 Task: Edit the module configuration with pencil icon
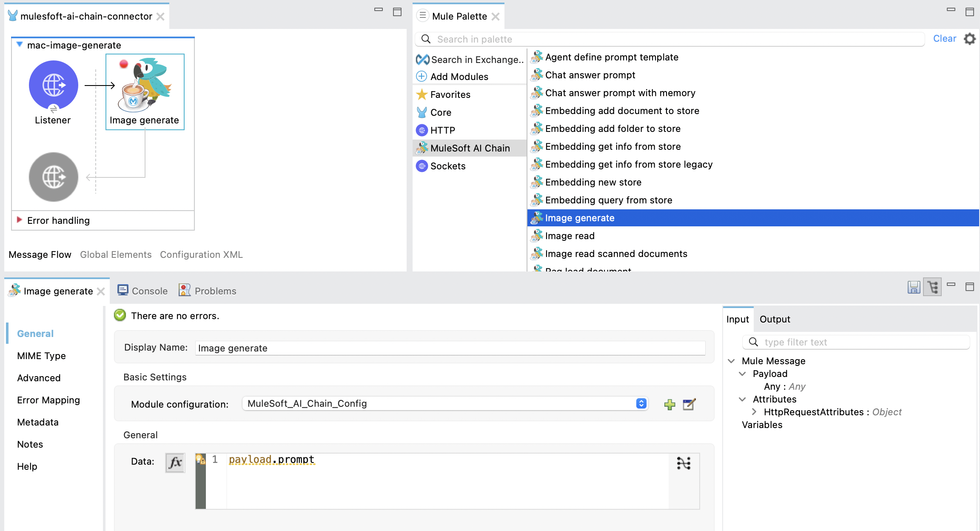coord(689,404)
